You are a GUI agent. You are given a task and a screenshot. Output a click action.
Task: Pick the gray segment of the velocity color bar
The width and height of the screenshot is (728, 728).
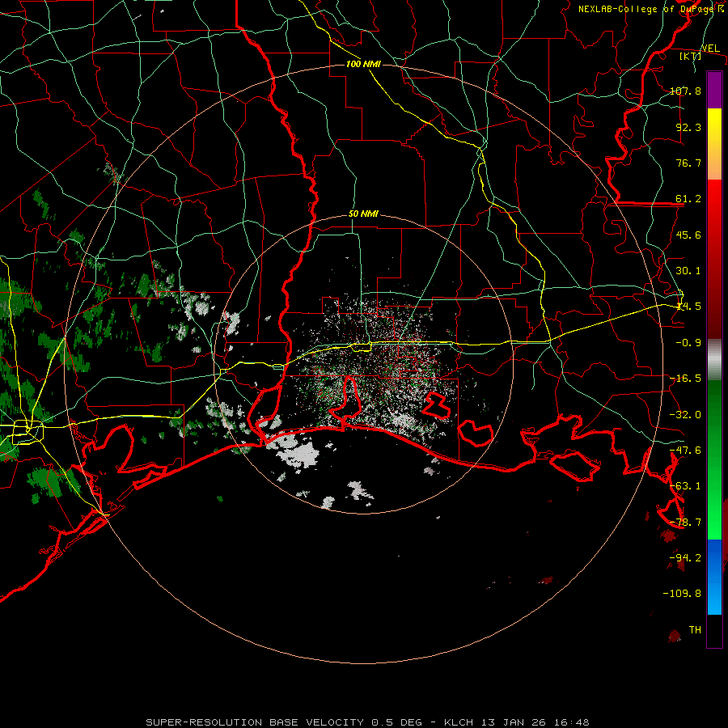pos(714,360)
